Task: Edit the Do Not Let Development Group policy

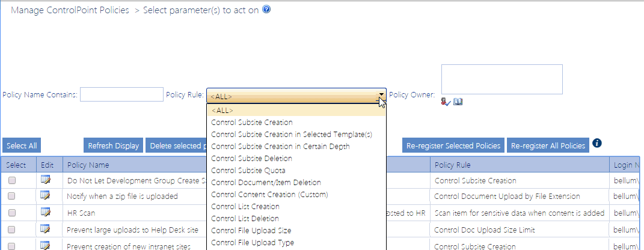Action: tap(46, 180)
